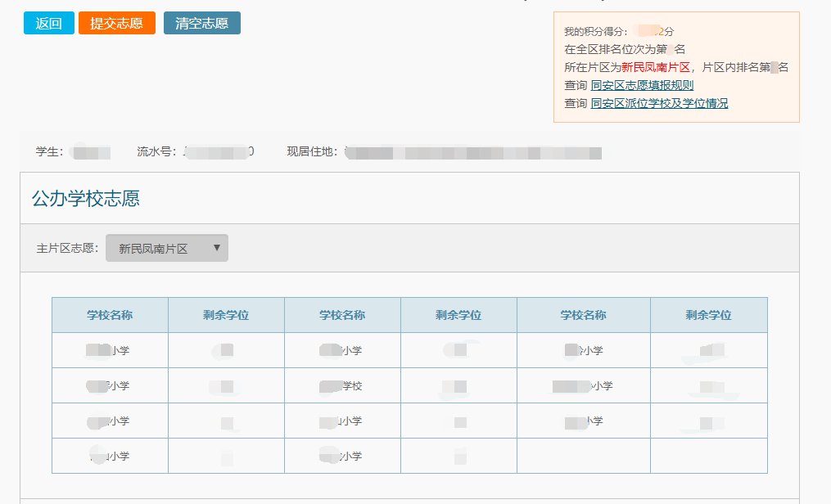Select the 在全区排名位次 ranking line
Screen dimensions: 831x504
tap(624, 49)
